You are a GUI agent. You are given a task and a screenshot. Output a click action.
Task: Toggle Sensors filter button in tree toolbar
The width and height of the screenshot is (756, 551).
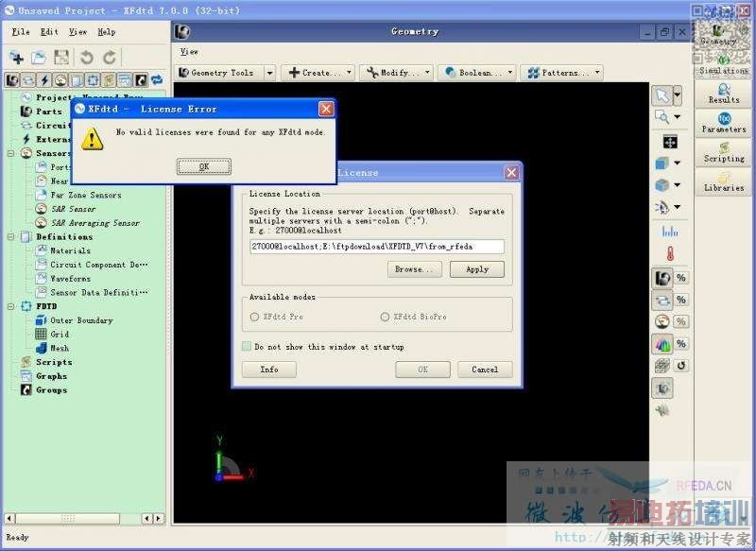pyautogui.click(x=60, y=80)
